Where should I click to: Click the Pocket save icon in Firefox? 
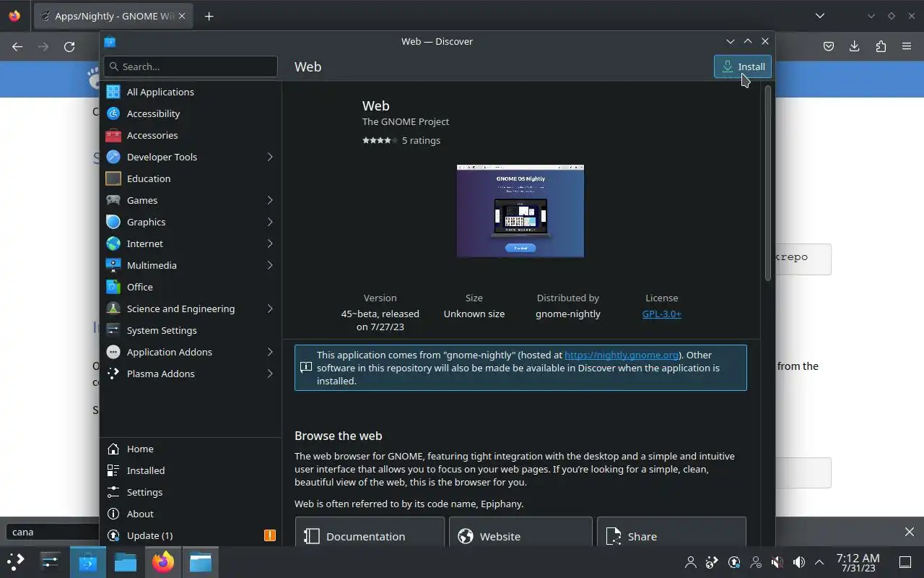829,46
